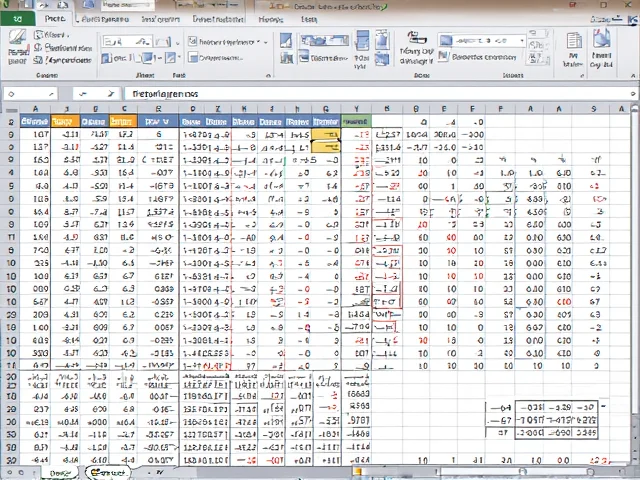
Task: Click the first sheet navigation arrow at bottom left
Action: 11,473
